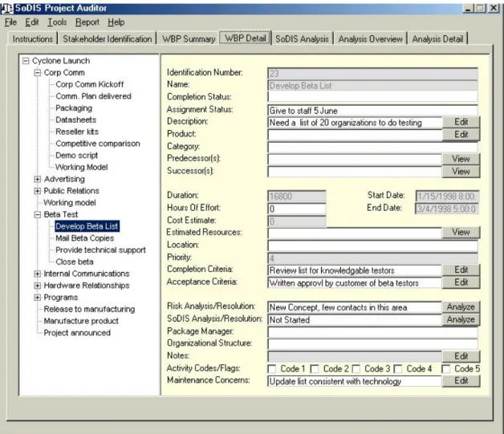Click Analyze for SoDIS Analysis/Resolution
This screenshot has width=504, height=434.
pyautogui.click(x=461, y=319)
